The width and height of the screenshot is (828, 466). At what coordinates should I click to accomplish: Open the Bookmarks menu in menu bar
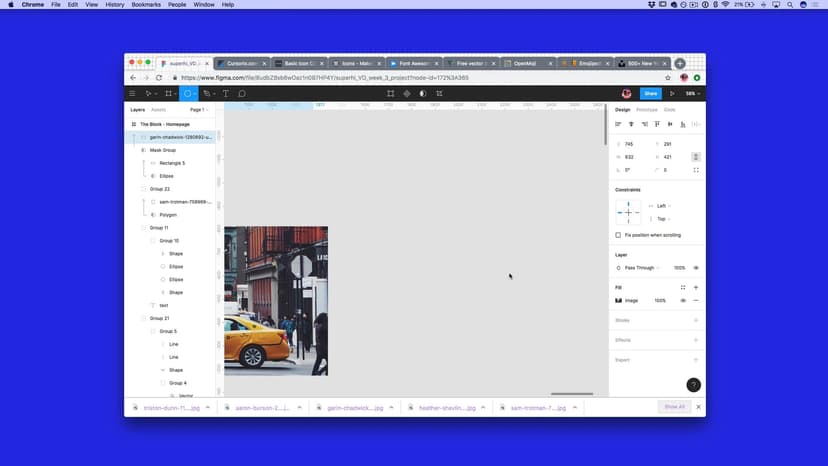pos(146,5)
